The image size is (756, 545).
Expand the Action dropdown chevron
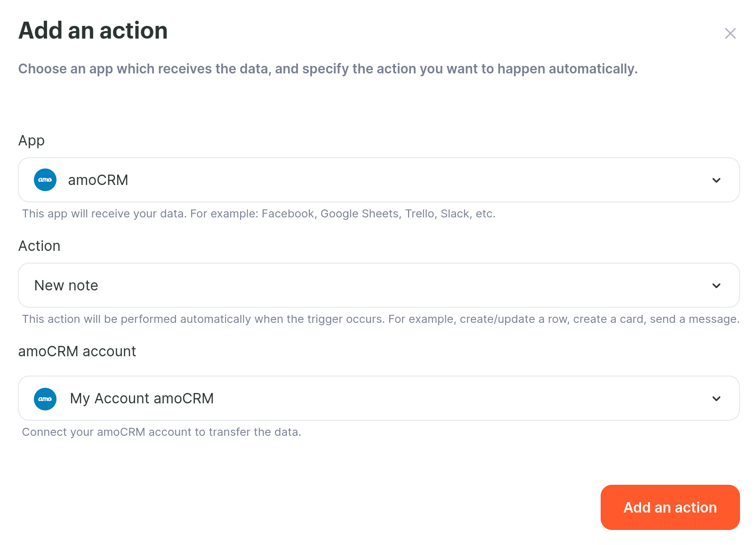tap(716, 286)
